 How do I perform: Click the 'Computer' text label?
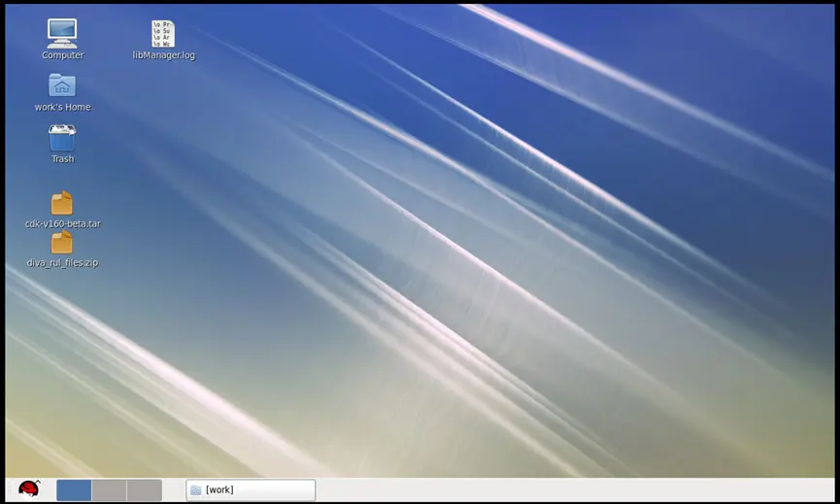63,55
